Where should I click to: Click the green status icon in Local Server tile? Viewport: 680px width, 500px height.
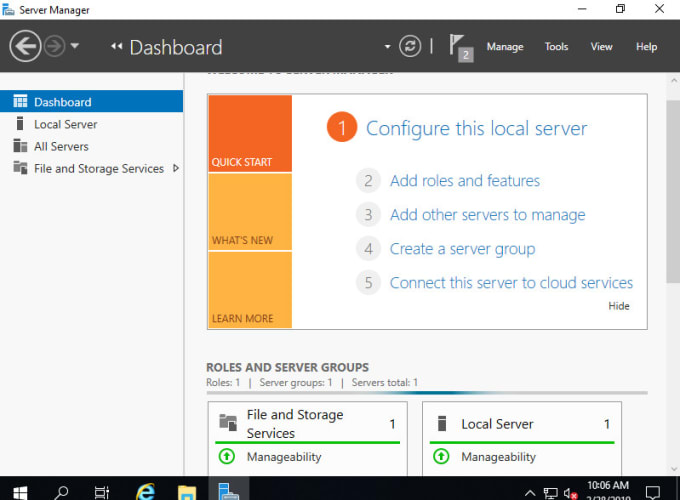(441, 456)
